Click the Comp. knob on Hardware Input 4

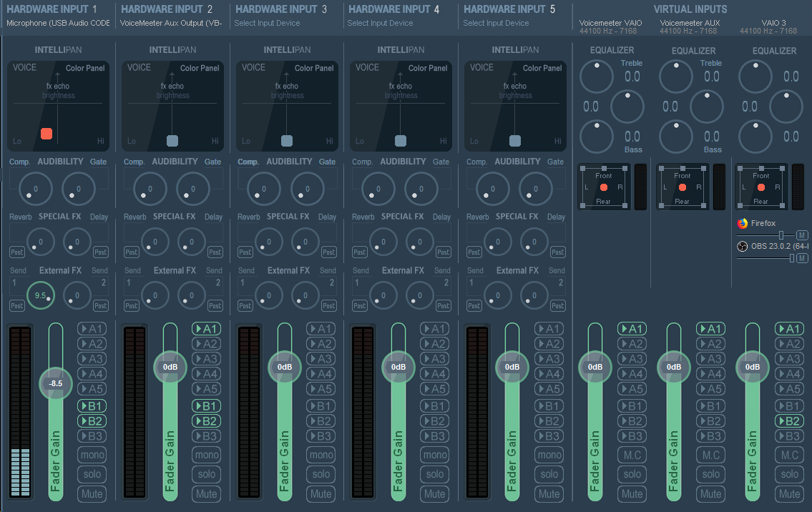[x=378, y=189]
